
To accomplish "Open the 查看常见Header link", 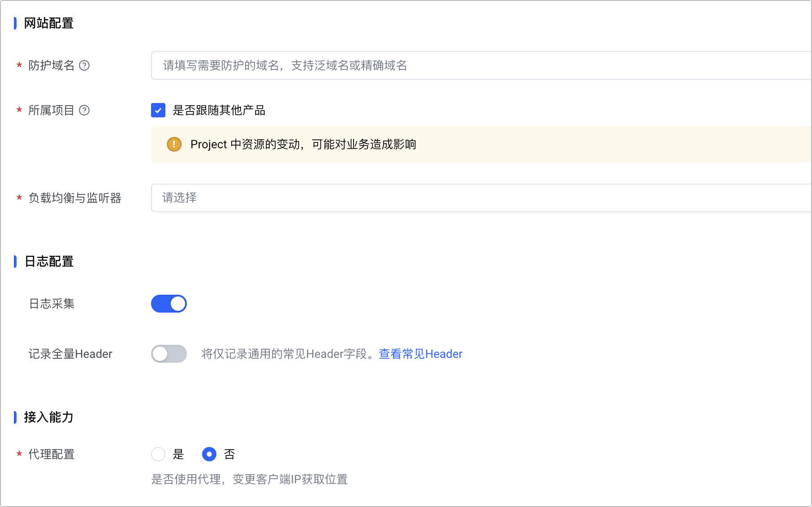I will point(420,354).
